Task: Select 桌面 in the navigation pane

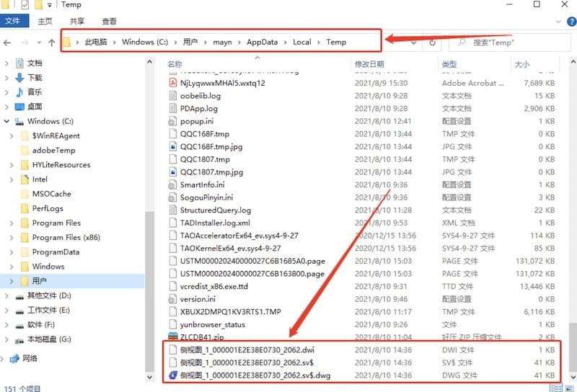Action: pos(35,107)
